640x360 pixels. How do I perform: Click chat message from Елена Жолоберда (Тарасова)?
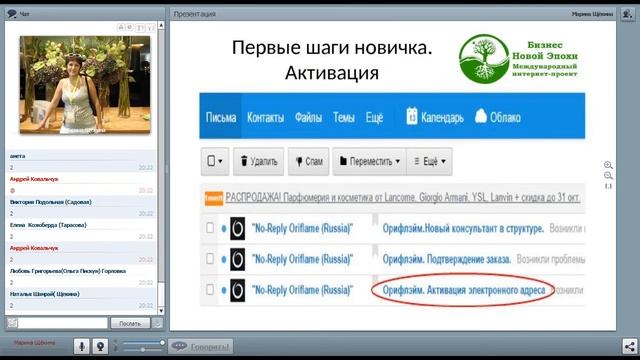[x=82, y=231]
